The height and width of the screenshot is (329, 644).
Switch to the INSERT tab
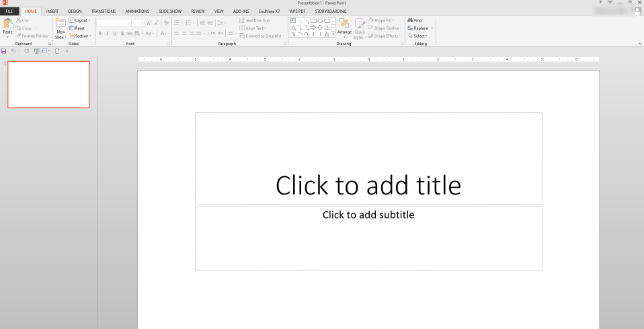[52, 11]
